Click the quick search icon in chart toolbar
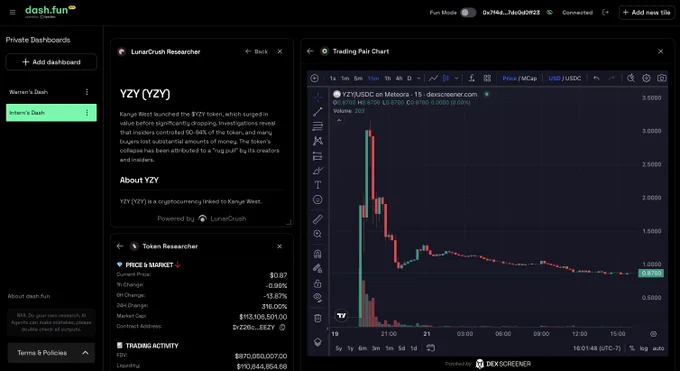 pos(631,78)
